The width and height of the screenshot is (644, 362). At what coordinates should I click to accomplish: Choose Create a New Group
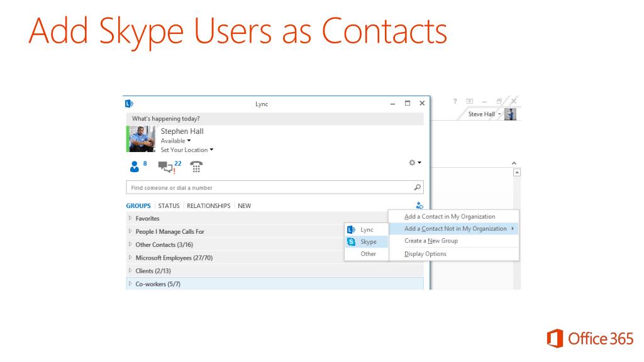pyautogui.click(x=453, y=241)
